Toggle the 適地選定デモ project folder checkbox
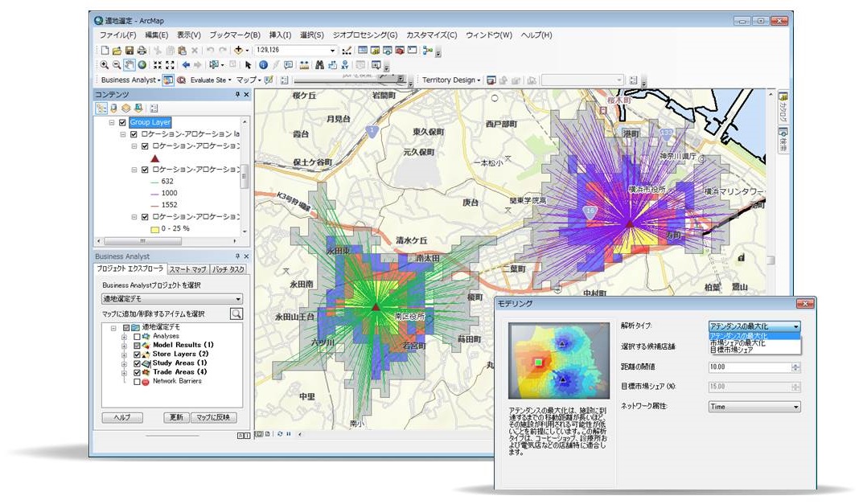This screenshot has height=504, width=863. 126,327
